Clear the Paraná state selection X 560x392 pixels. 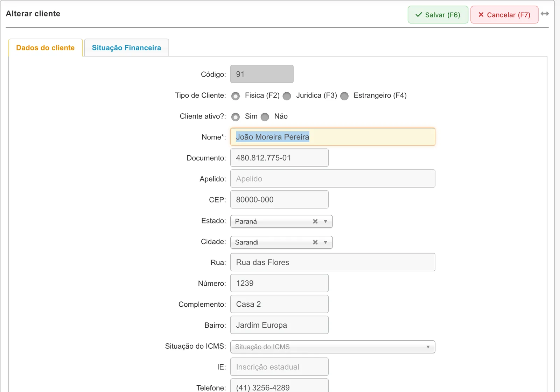pyautogui.click(x=315, y=221)
